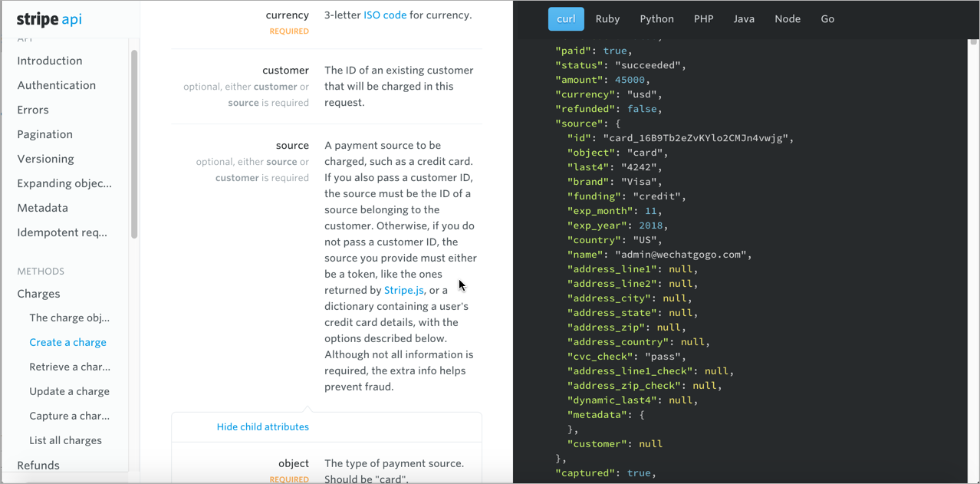Expand the Refunds section
This screenshot has height=484, width=980.
[38, 465]
